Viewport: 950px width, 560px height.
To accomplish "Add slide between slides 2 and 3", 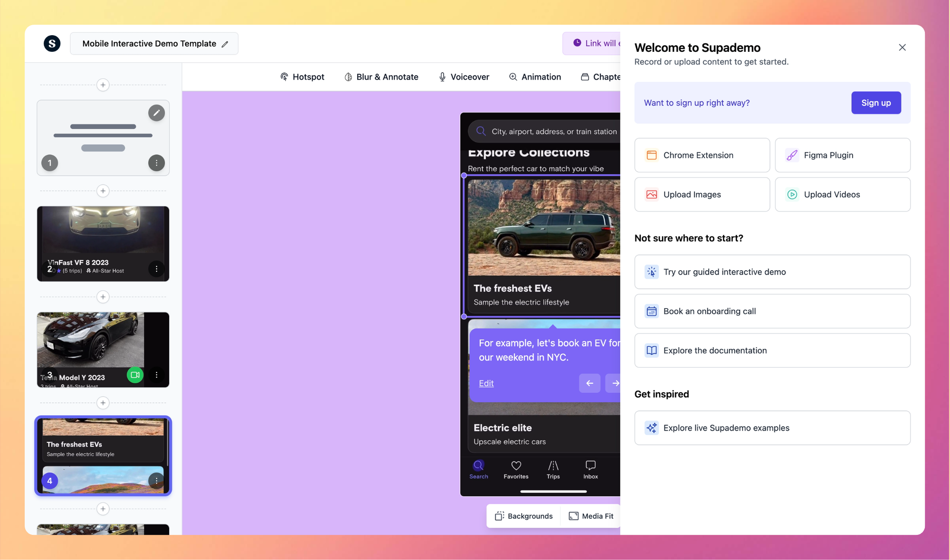I will tap(103, 297).
